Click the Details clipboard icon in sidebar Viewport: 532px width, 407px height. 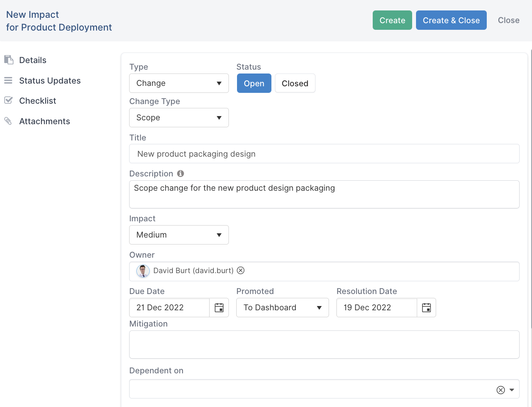9,60
